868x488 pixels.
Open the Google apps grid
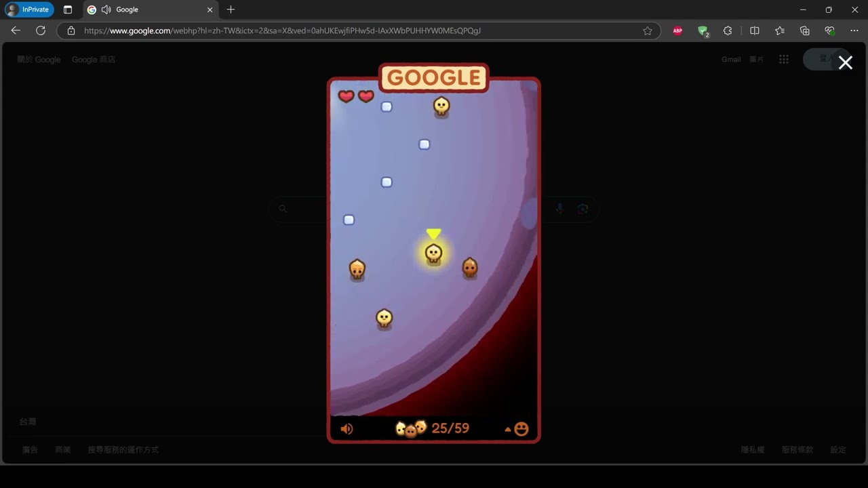pyautogui.click(x=784, y=60)
